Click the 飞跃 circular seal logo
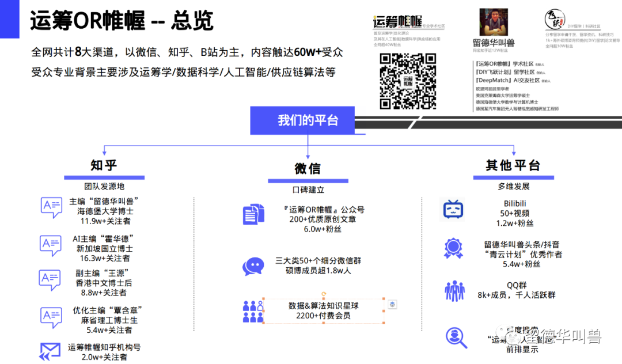The height and width of the screenshot is (364, 622). click(x=554, y=19)
